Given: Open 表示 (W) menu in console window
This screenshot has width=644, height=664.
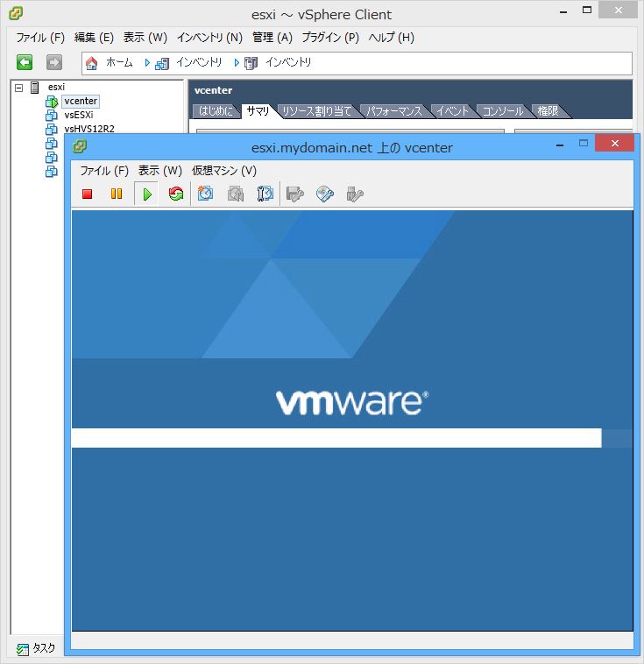Looking at the screenshot, I should point(160,171).
